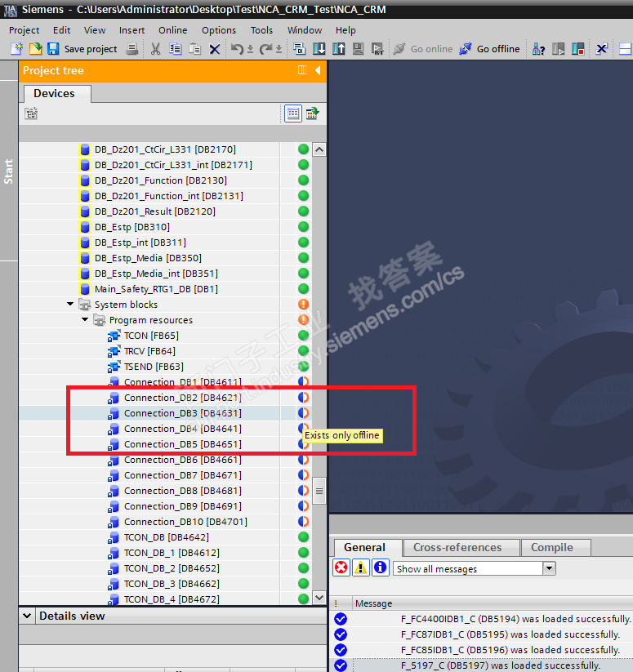Screen dimensions: 633x672
Task: Click the Start CPU icon
Action: coord(558,49)
